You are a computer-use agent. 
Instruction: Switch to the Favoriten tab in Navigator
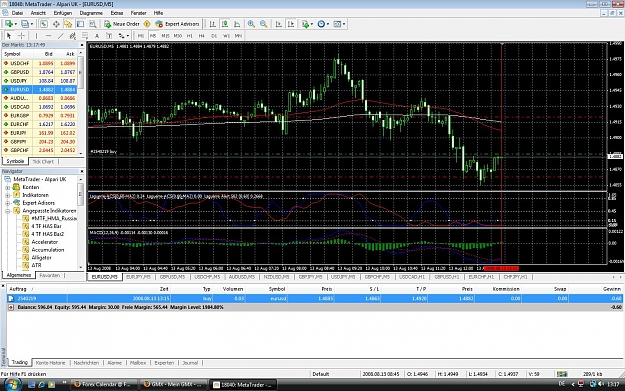[x=50, y=275]
